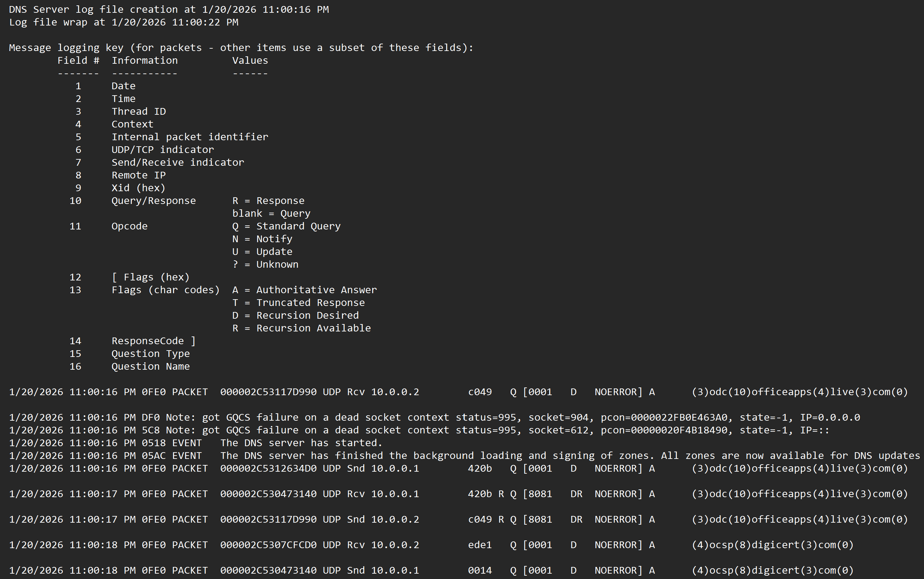Select the 'Information' column header

145,60
